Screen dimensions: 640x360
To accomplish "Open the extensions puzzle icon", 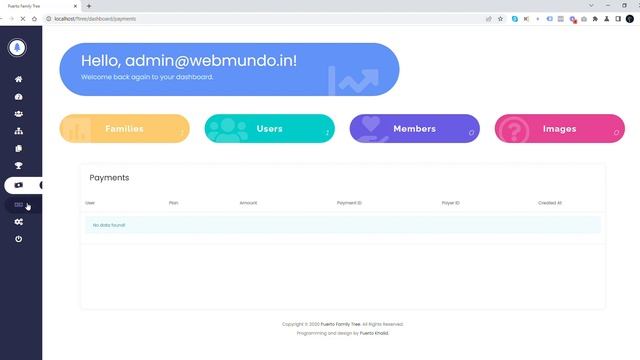I will point(595,19).
